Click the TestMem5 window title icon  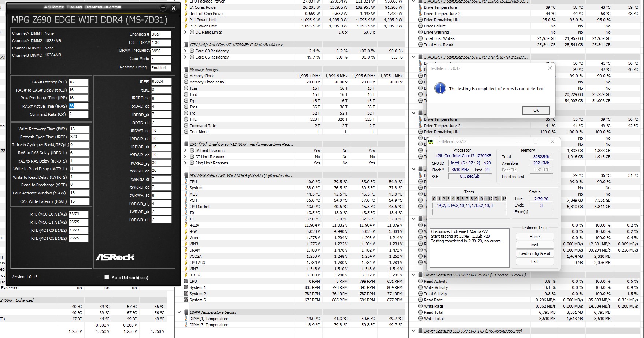431,142
